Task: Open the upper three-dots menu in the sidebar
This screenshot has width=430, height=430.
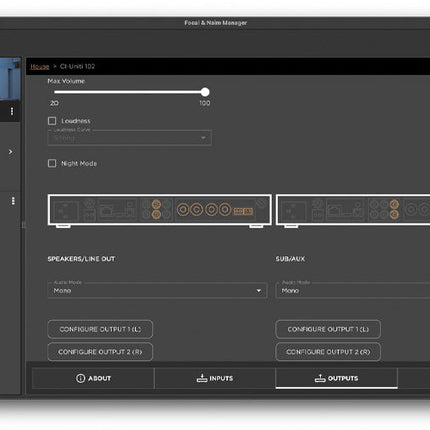Action: pyautogui.click(x=12, y=111)
